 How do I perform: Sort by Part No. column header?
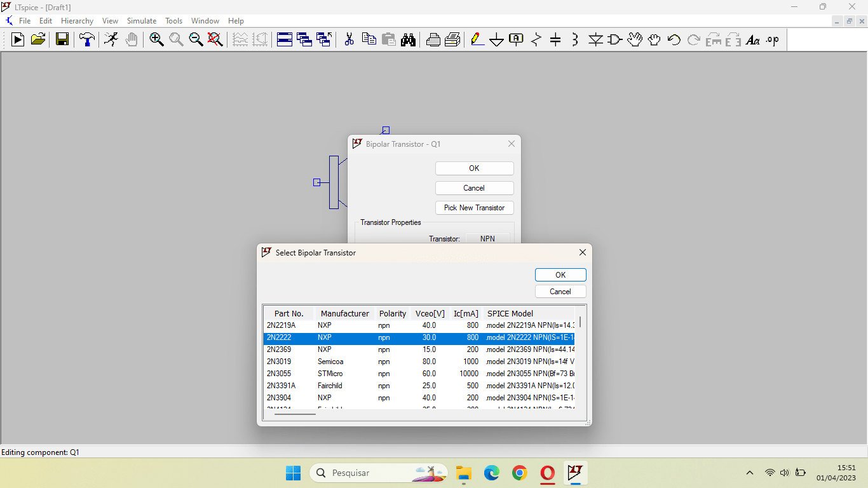(289, 313)
